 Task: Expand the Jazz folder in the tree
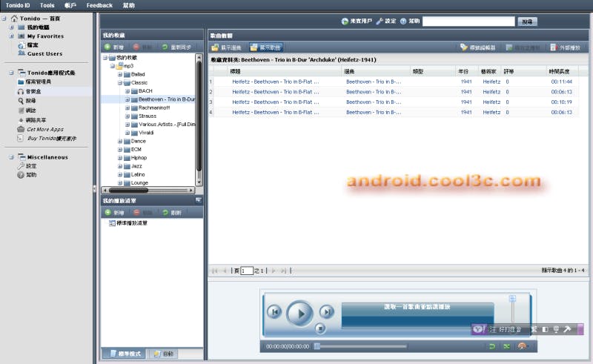(x=121, y=166)
